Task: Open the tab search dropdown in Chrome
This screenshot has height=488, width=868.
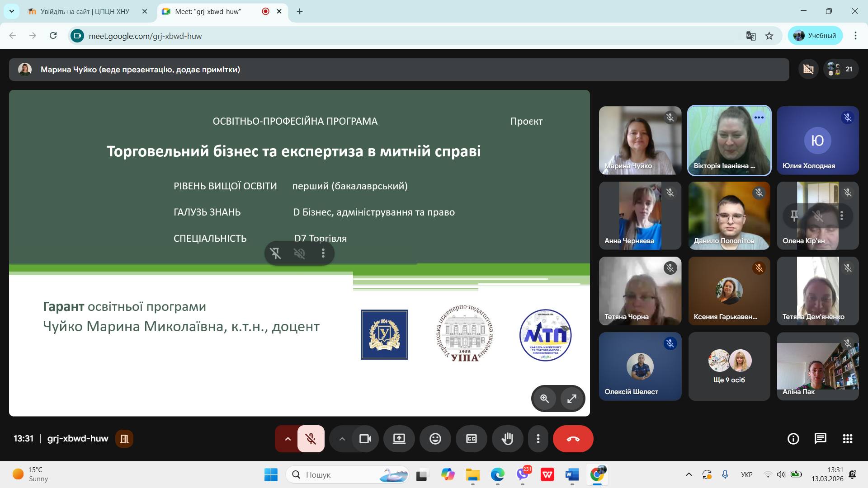Action: click(x=11, y=11)
